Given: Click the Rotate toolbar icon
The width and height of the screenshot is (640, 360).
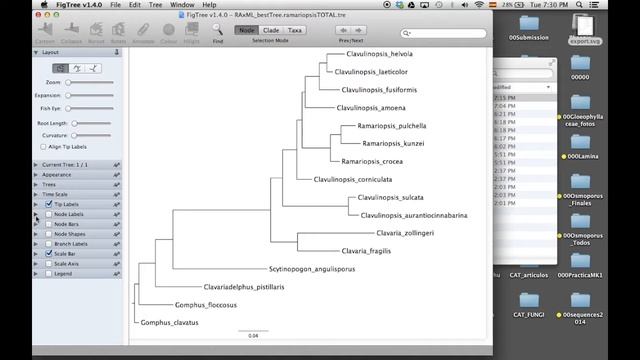Looking at the screenshot, I should point(118,30).
